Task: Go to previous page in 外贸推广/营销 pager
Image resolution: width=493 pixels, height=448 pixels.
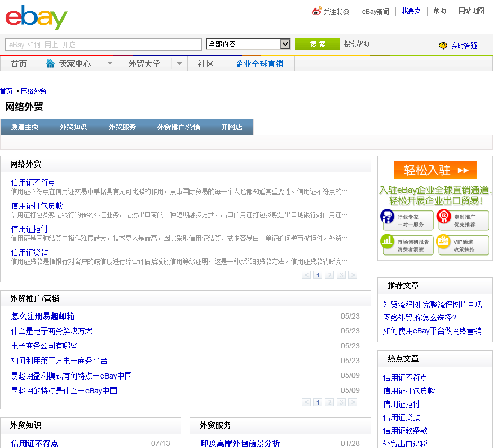Action: [x=306, y=402]
